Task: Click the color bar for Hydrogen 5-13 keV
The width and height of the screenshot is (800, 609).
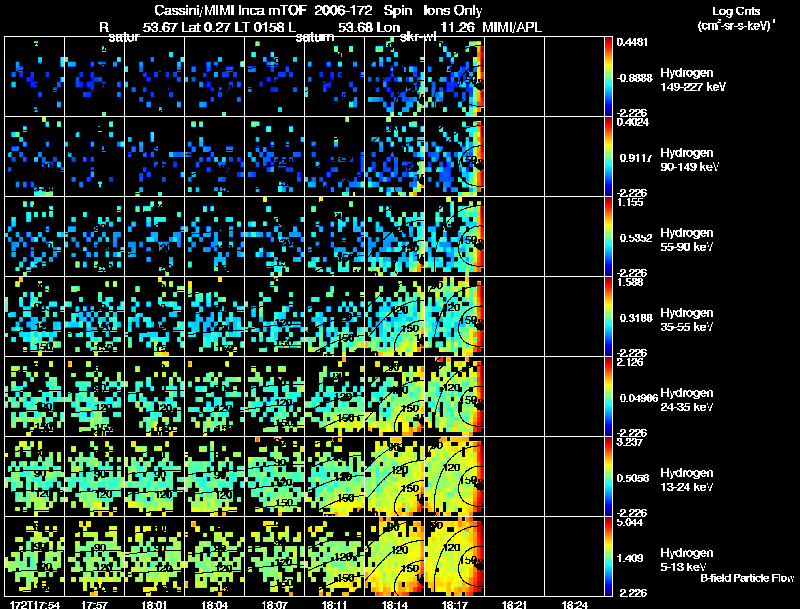Action: 609,557
